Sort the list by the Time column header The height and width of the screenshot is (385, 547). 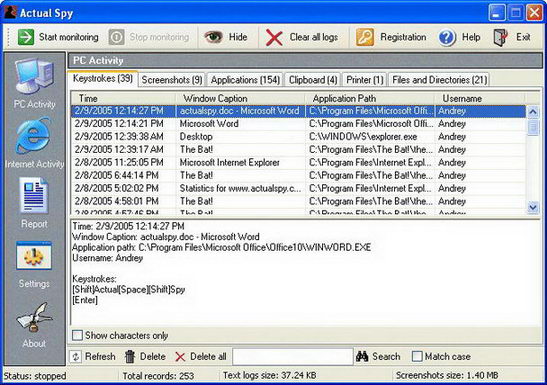coord(123,98)
